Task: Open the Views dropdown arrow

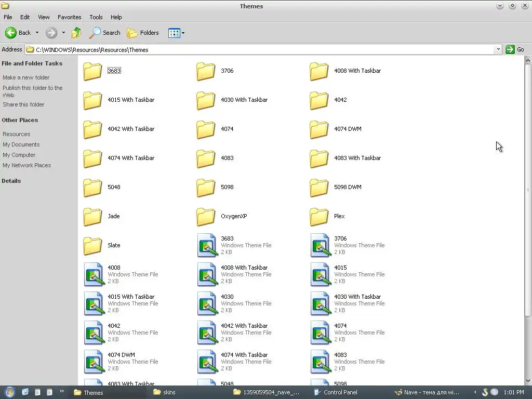Action: [x=183, y=33]
